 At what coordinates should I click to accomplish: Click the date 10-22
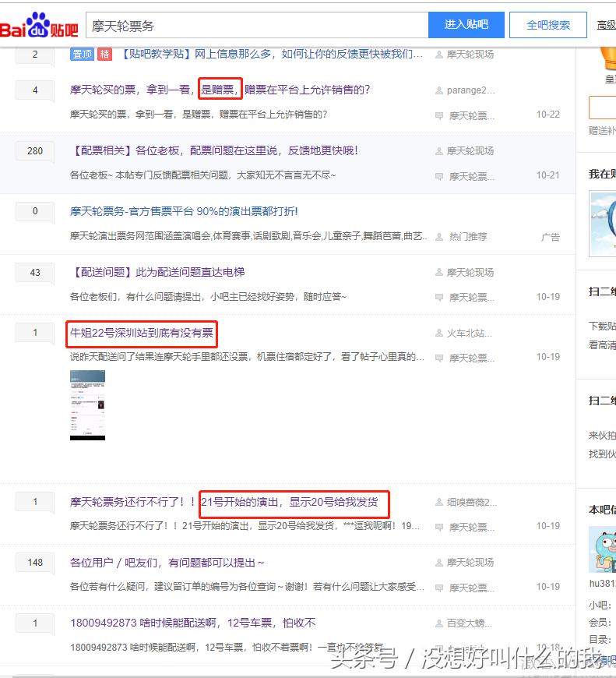pos(548,115)
